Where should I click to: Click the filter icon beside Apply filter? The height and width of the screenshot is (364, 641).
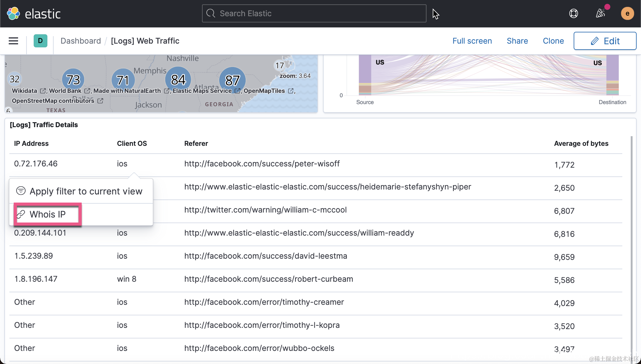tap(21, 191)
